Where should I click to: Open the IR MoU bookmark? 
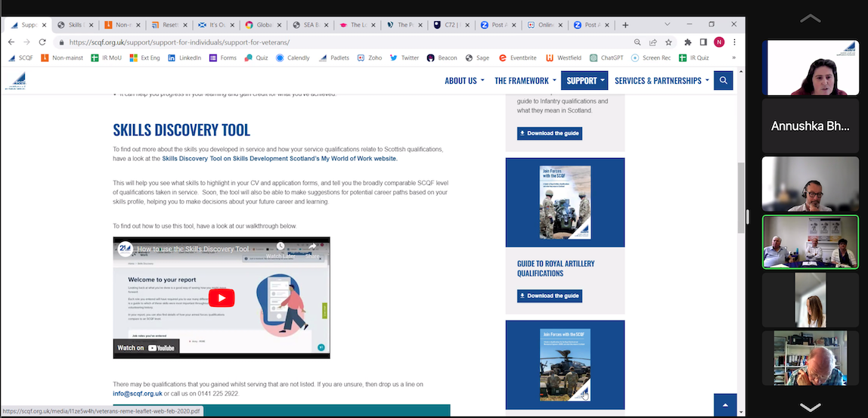coord(107,57)
